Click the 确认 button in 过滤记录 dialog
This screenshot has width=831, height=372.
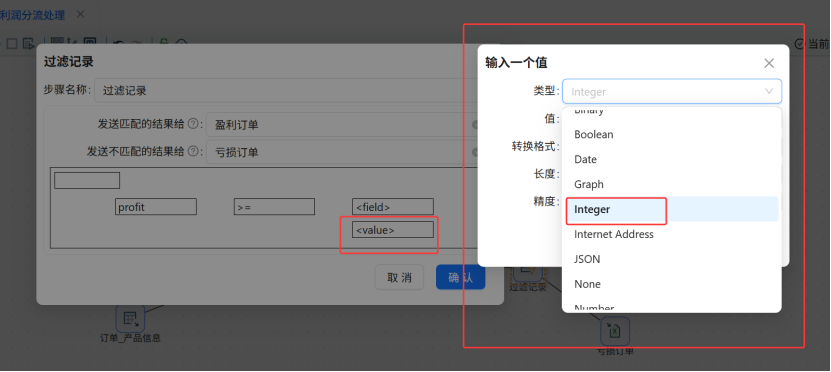pyautogui.click(x=461, y=277)
